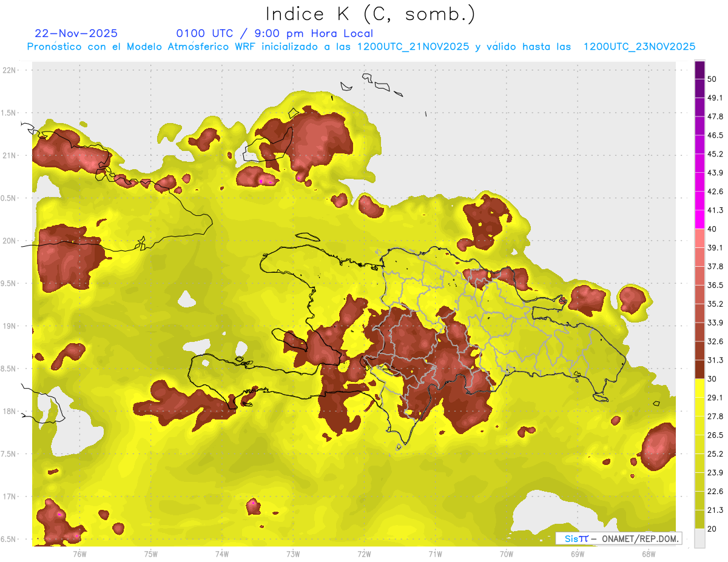
Task: Click the "SisTT - ONAMET/REP.DOM." credit label
Action: pyautogui.click(x=618, y=538)
